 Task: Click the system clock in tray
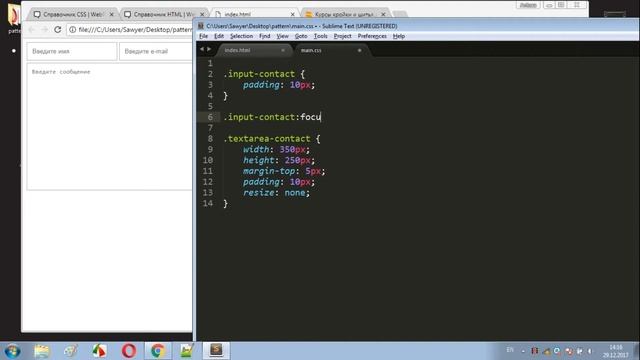[x=616, y=351]
